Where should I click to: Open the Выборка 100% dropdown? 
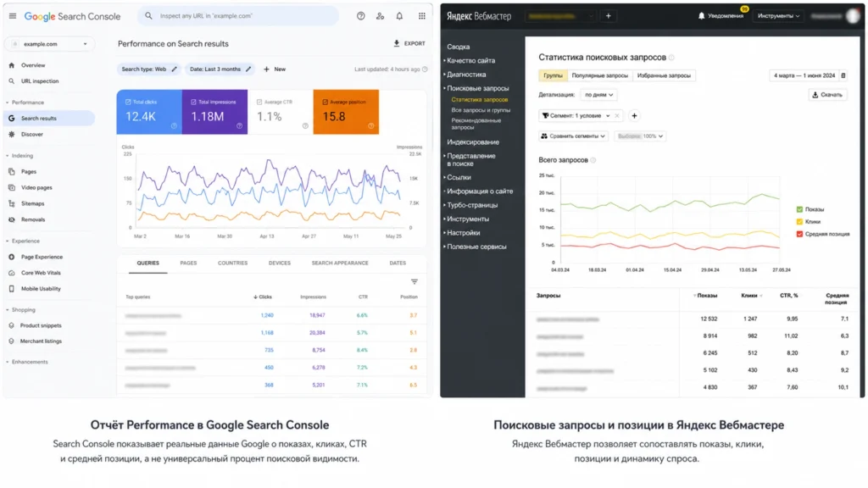pos(640,136)
